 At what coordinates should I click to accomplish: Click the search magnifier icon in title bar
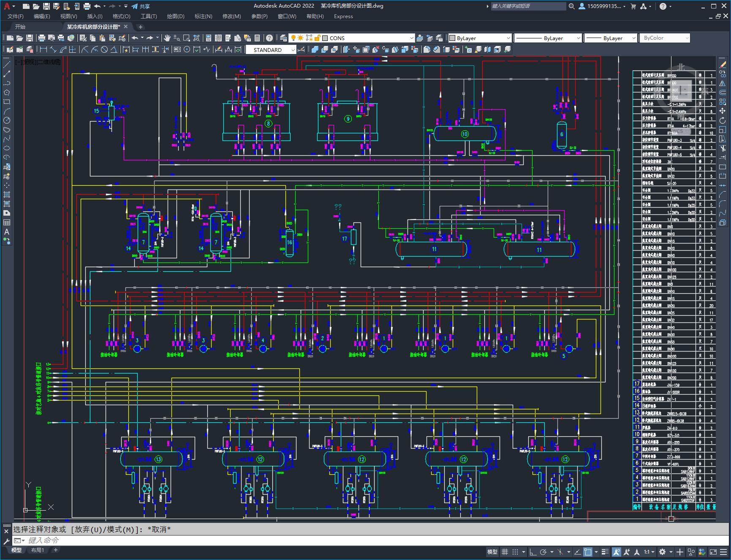tap(572, 6)
